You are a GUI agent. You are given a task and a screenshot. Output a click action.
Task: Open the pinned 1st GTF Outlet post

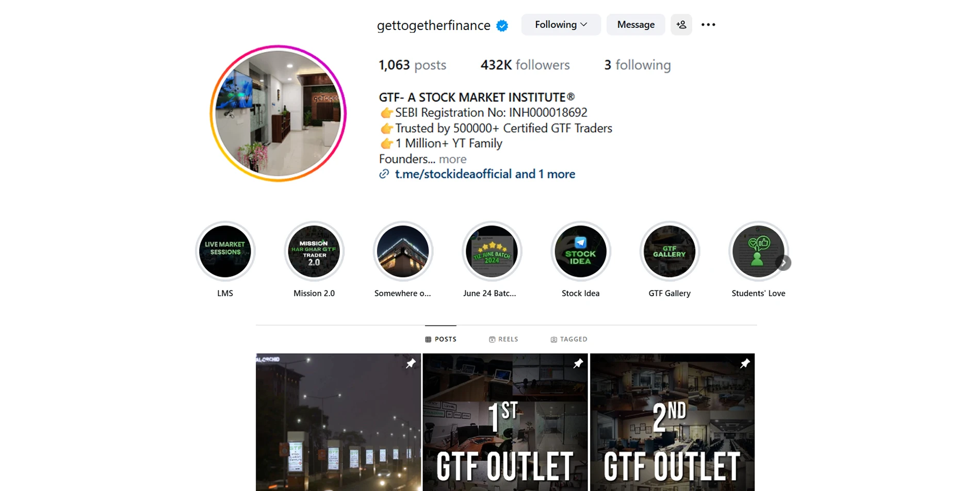pos(505,422)
